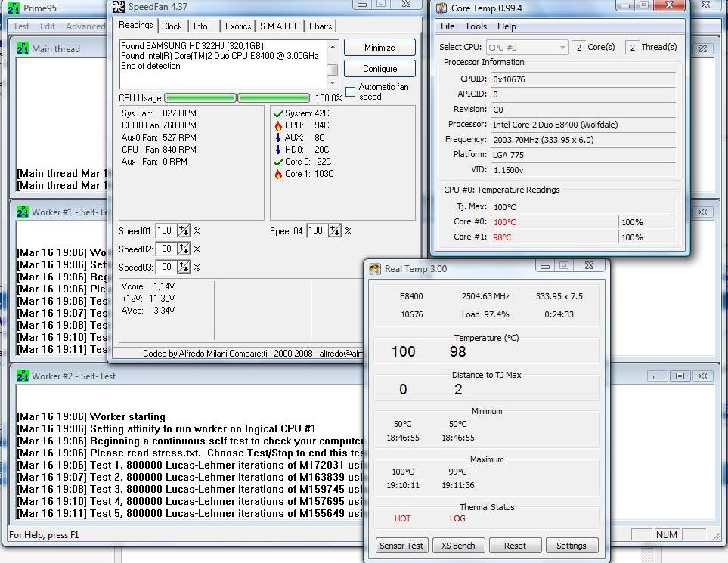The width and height of the screenshot is (728, 563).
Task: Click Real Temp Reset button
Action: tap(515, 546)
